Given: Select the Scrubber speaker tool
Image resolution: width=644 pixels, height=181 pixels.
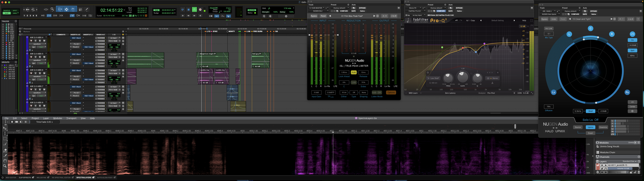Looking at the screenshot, I should [x=80, y=9].
